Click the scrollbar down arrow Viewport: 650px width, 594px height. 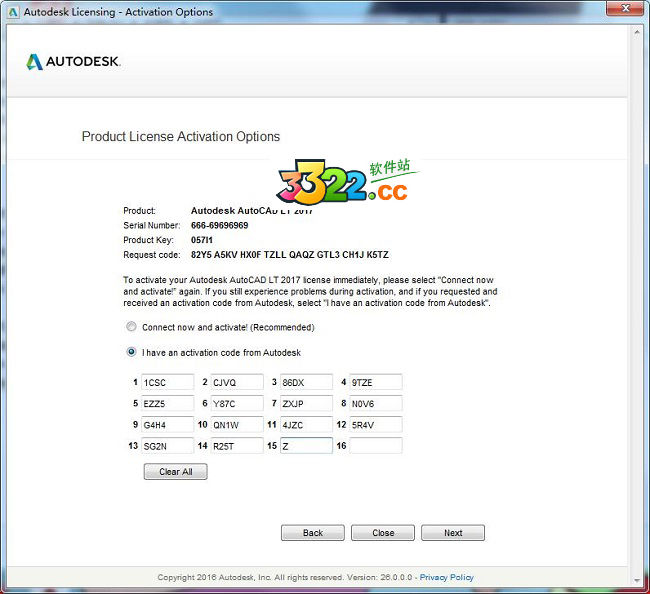click(x=637, y=580)
